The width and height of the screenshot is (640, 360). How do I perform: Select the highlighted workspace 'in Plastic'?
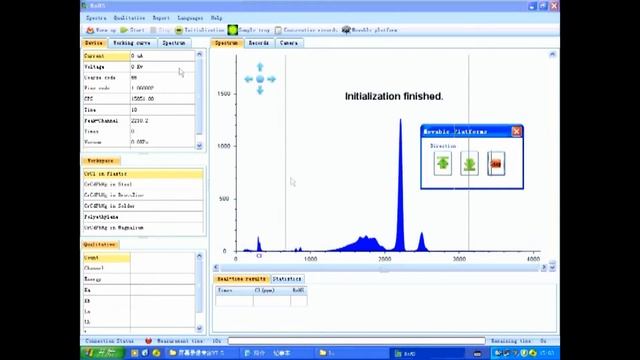pos(143,174)
